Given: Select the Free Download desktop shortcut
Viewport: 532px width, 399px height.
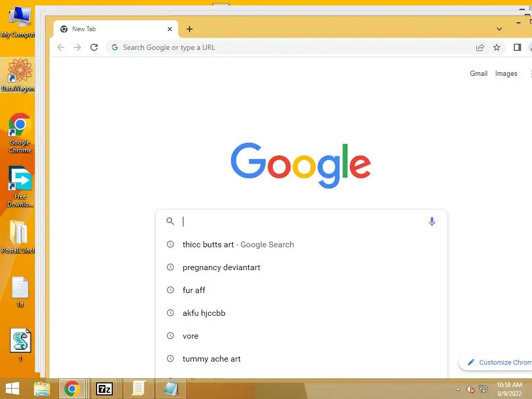Looking at the screenshot, I should [20, 187].
